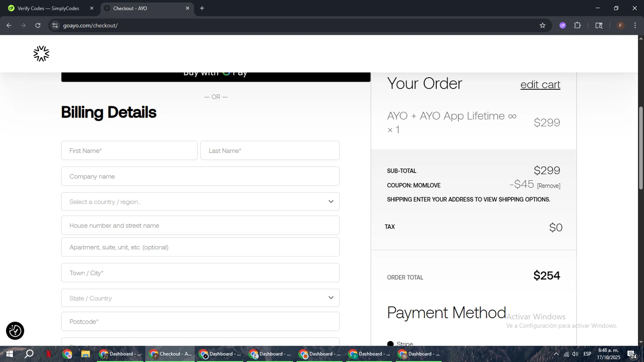Open the State / Country dropdown
This screenshot has width=644, height=362.
[x=200, y=298]
